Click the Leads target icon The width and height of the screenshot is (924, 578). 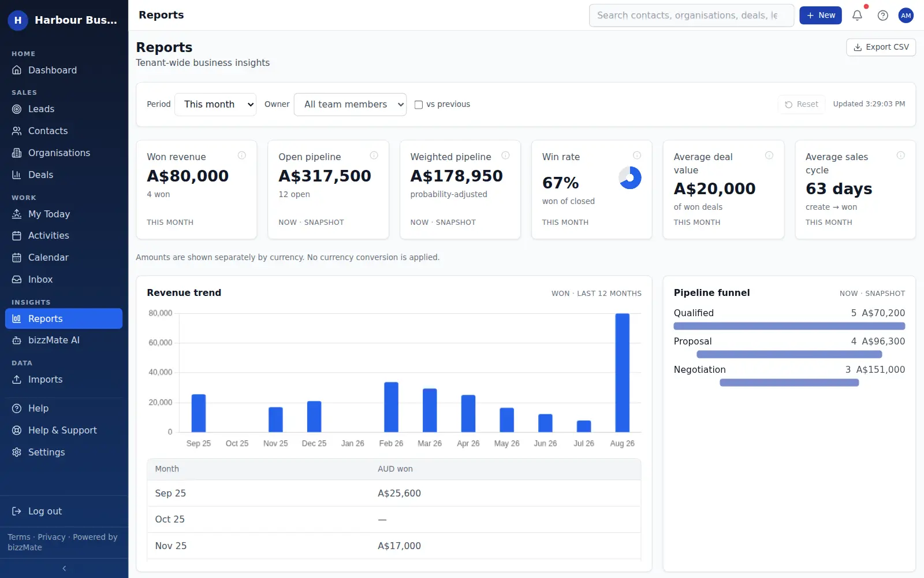(x=17, y=109)
